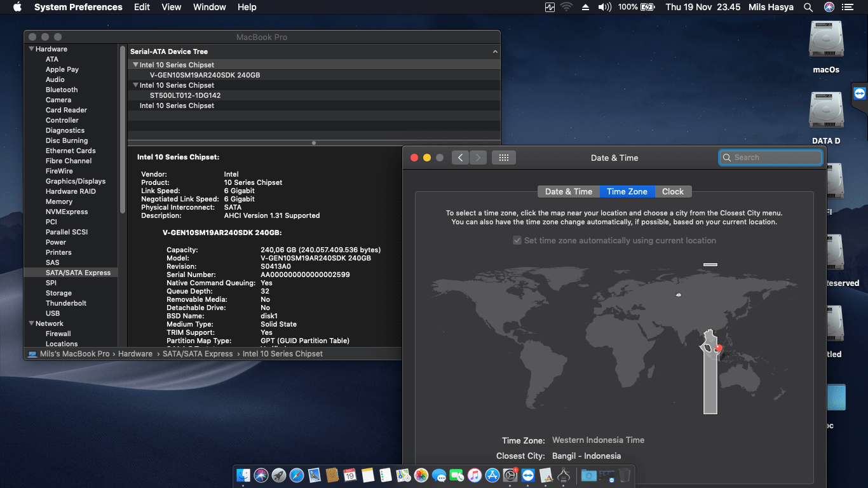Switch to the Clock tab
The height and width of the screenshot is (488, 868).
coord(673,191)
